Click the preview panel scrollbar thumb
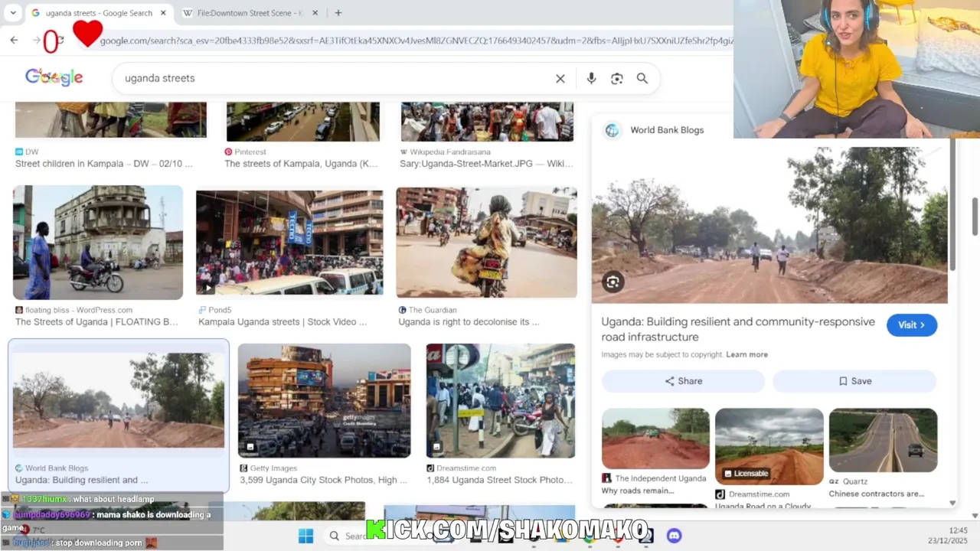The image size is (980, 551). [953, 205]
